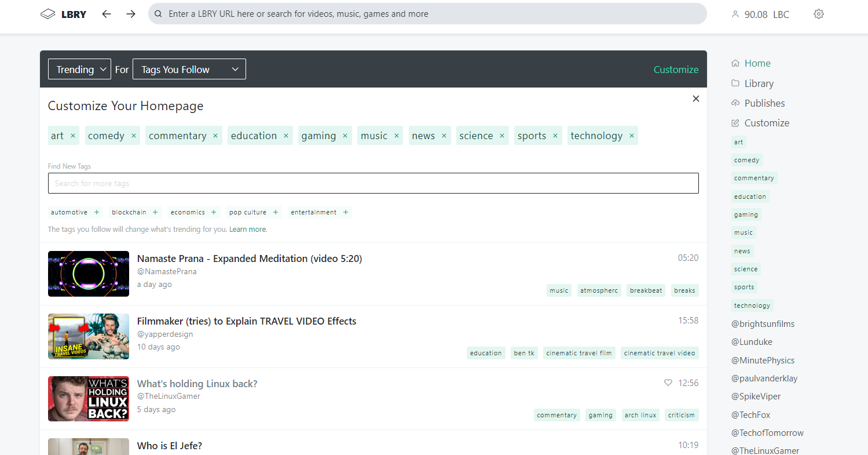Viewport: 868px width, 455px height.
Task: Go to Publishes in the sidebar
Action: click(x=764, y=103)
